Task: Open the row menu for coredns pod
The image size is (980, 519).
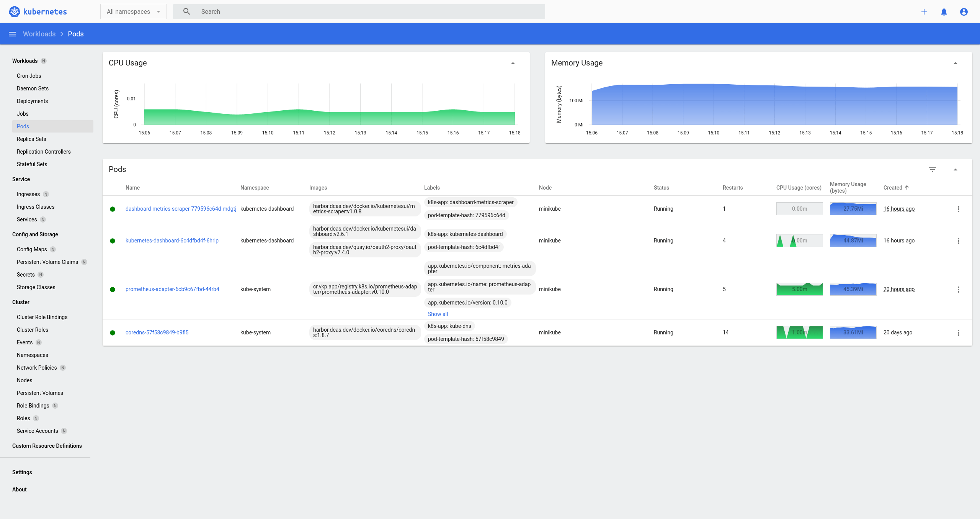Action: pyautogui.click(x=959, y=332)
